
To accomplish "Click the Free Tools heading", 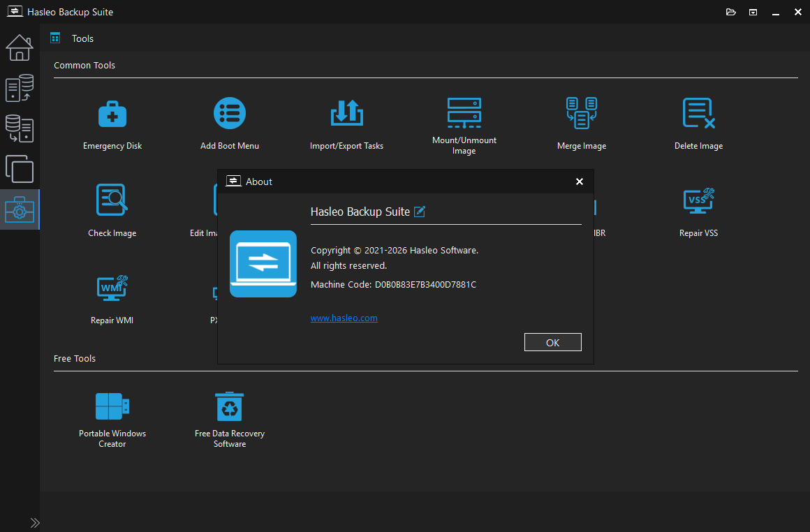I will 75,358.
